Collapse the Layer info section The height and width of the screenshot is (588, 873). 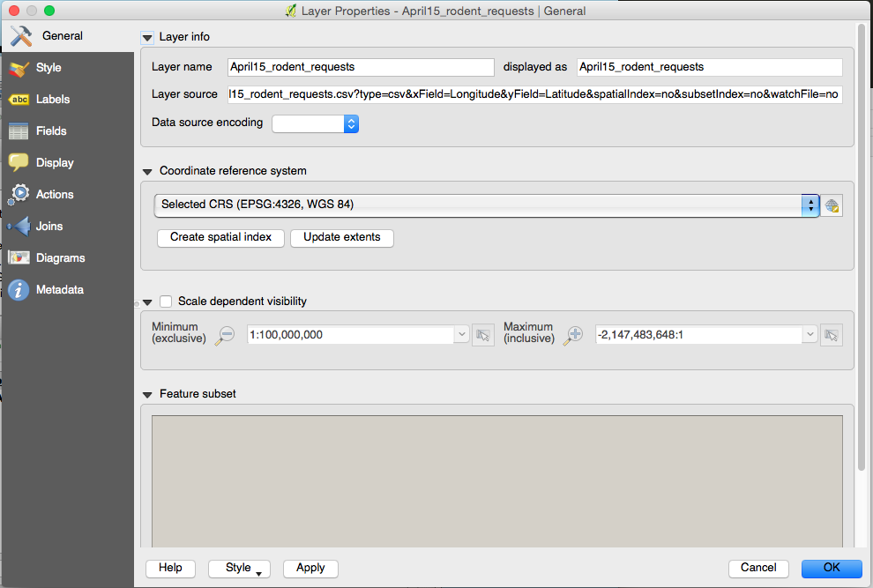pos(147,38)
